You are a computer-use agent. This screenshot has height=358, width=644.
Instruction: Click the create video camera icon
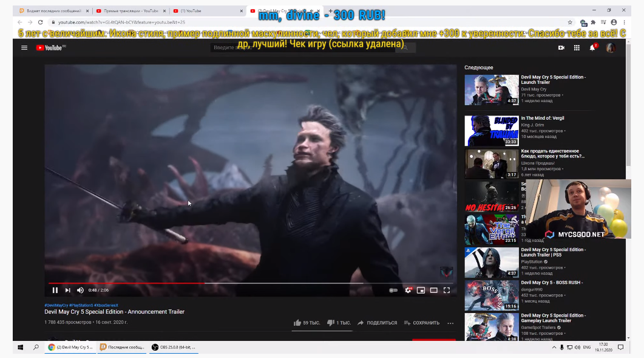click(x=561, y=47)
